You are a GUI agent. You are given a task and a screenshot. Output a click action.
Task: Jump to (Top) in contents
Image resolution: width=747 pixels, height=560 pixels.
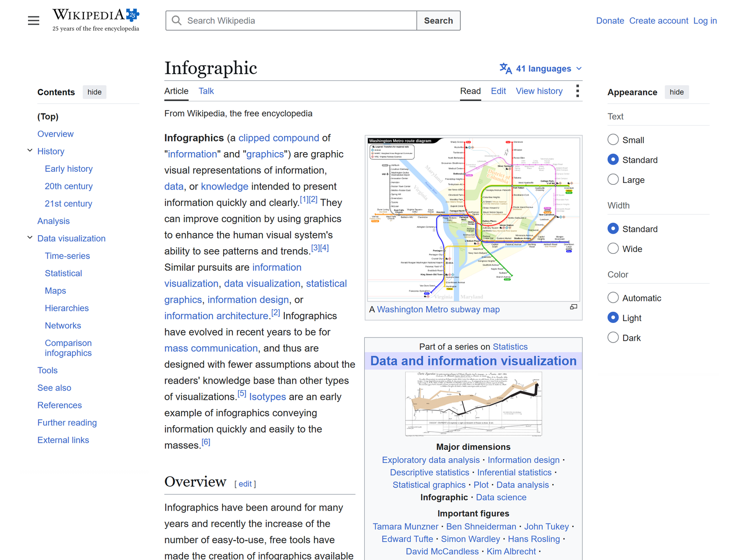(x=48, y=116)
